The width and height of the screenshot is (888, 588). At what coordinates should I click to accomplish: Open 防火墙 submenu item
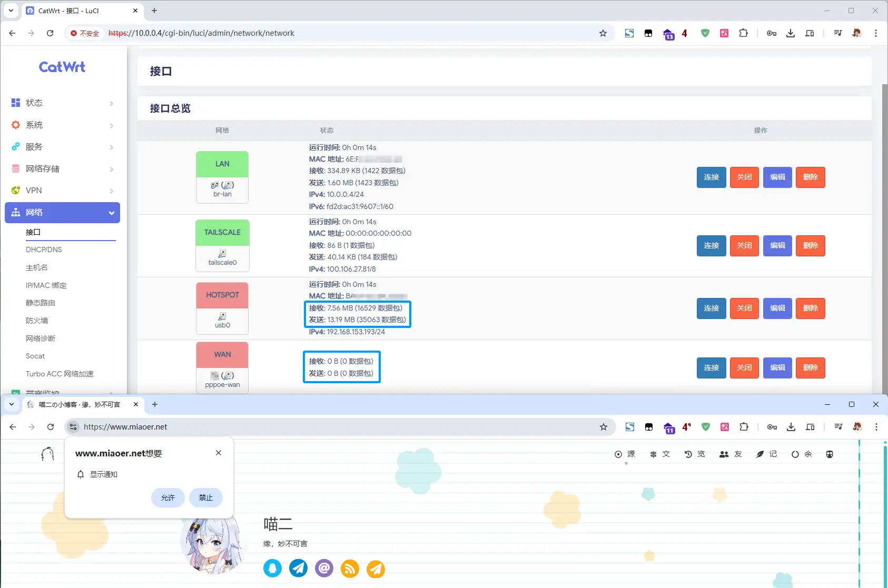37,321
